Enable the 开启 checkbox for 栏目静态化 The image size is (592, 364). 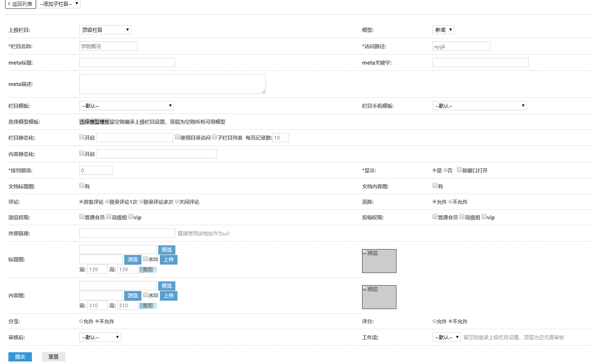coord(81,137)
